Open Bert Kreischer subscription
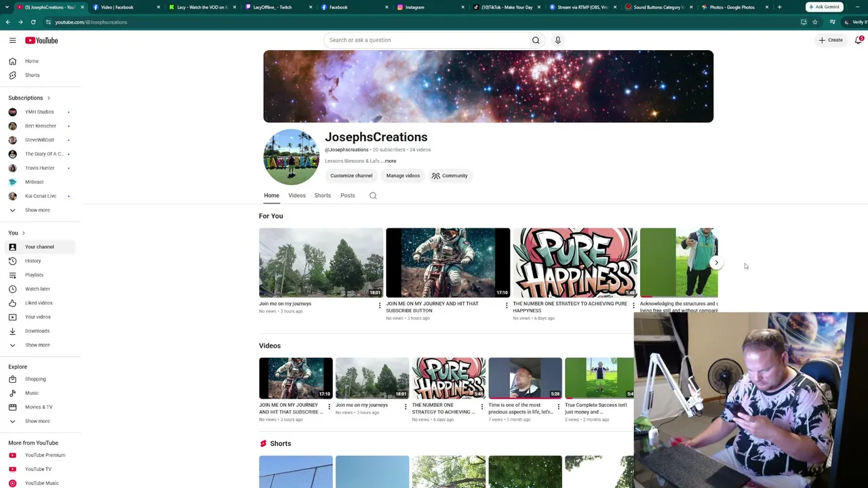Image resolution: width=868 pixels, height=488 pixels. [39, 126]
